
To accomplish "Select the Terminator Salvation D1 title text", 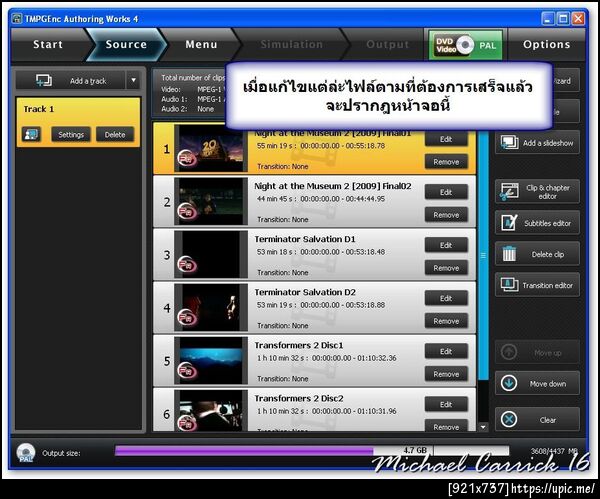I will 305,239.
